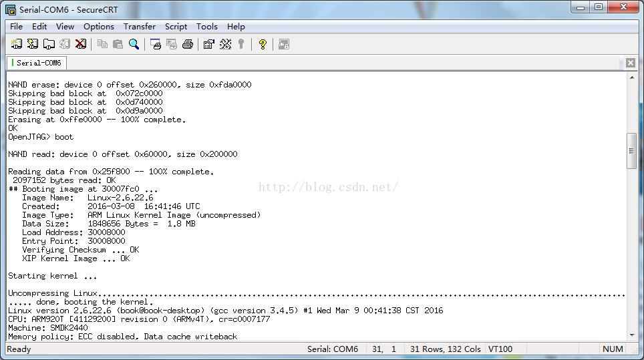Screen dimensions: 644x360
Task: Click the Public Key key icon
Action: pos(241,44)
